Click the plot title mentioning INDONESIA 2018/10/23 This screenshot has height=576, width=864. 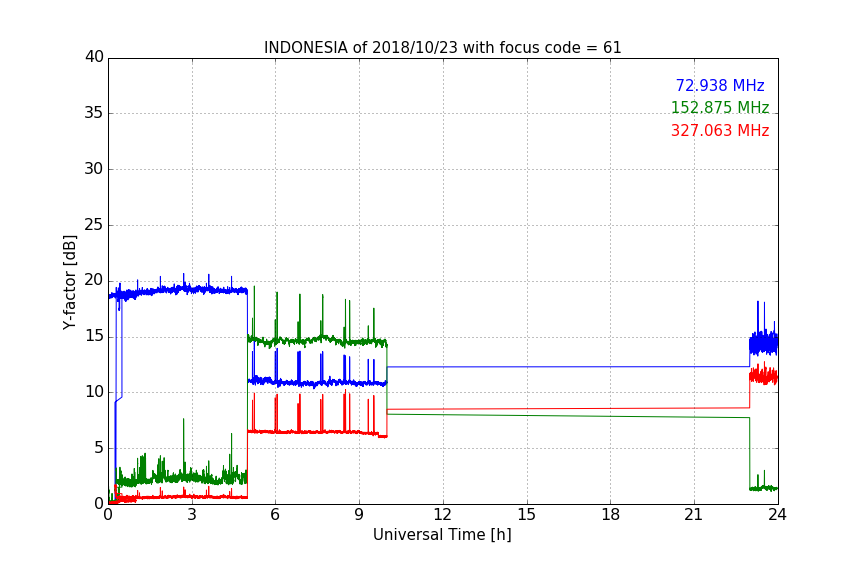point(442,48)
